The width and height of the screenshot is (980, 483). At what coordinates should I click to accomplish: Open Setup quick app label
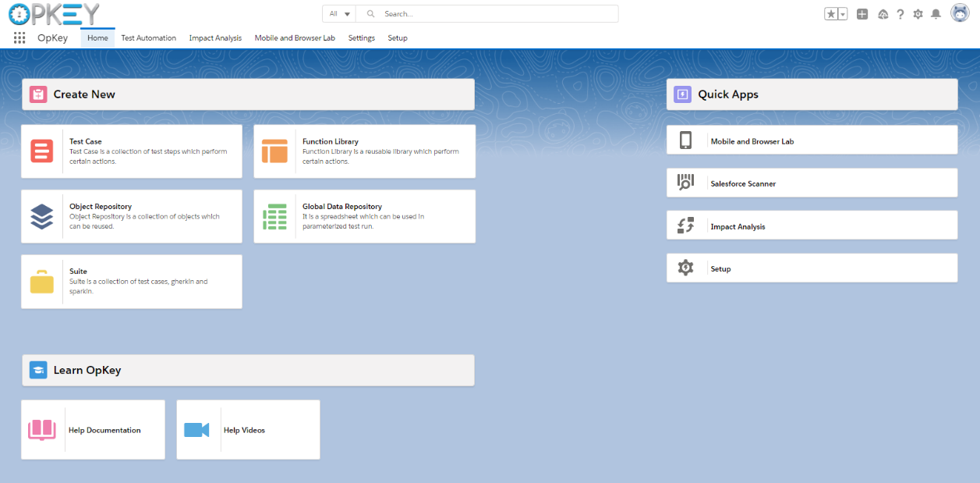[721, 268]
